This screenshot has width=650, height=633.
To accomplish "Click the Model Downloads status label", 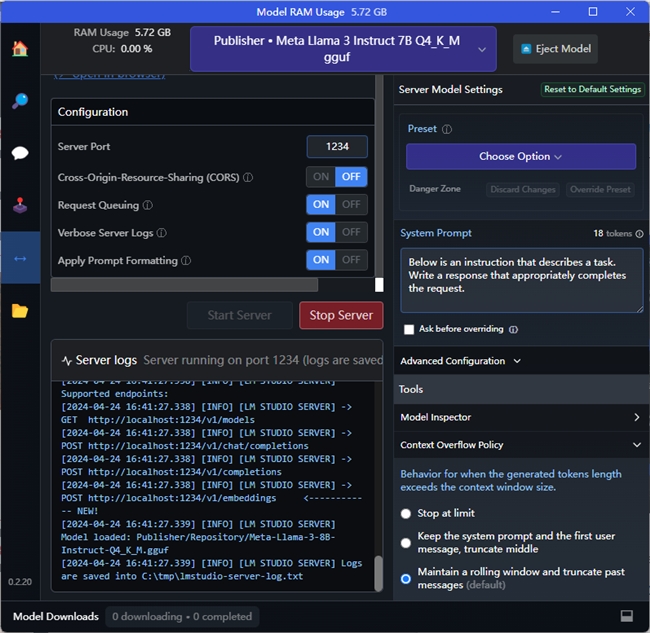I will tap(56, 616).
